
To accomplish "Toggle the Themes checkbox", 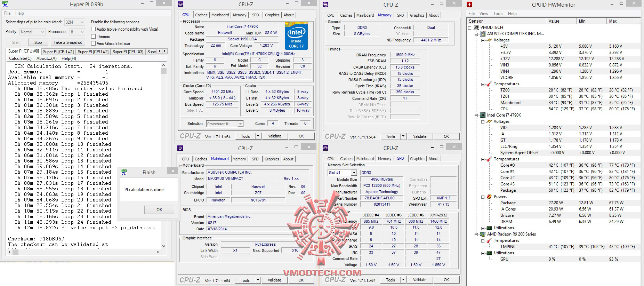I will [x=93, y=36].
